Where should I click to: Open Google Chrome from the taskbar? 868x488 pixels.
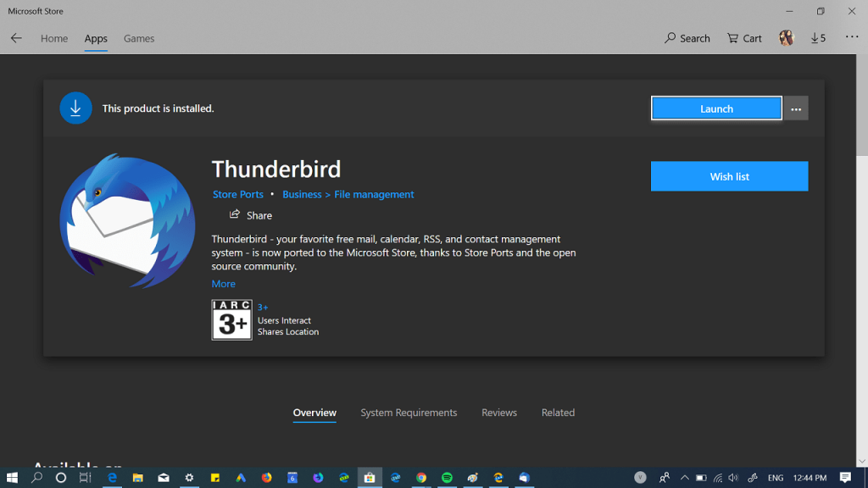point(420,478)
